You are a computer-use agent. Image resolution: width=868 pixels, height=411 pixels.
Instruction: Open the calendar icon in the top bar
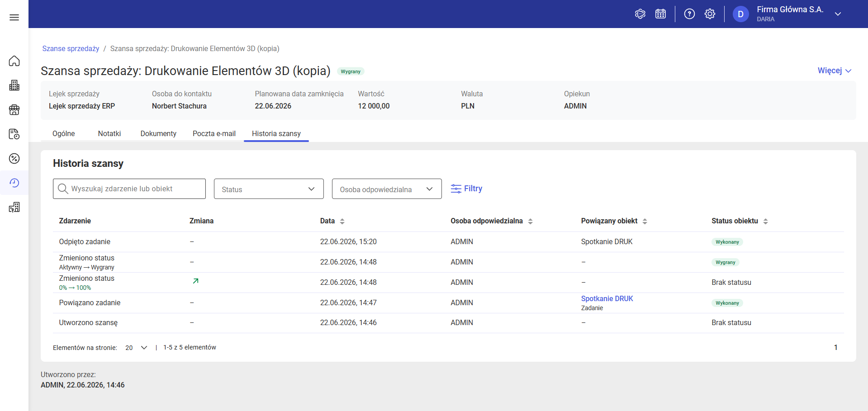(660, 14)
